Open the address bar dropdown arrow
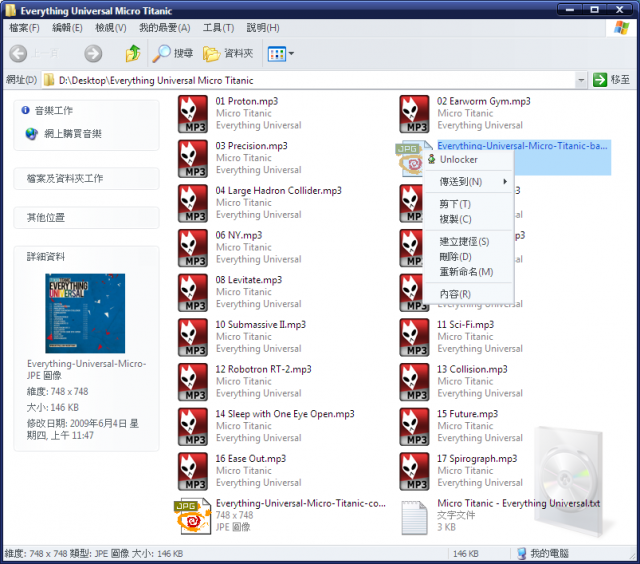The width and height of the screenshot is (640, 564). point(581,80)
